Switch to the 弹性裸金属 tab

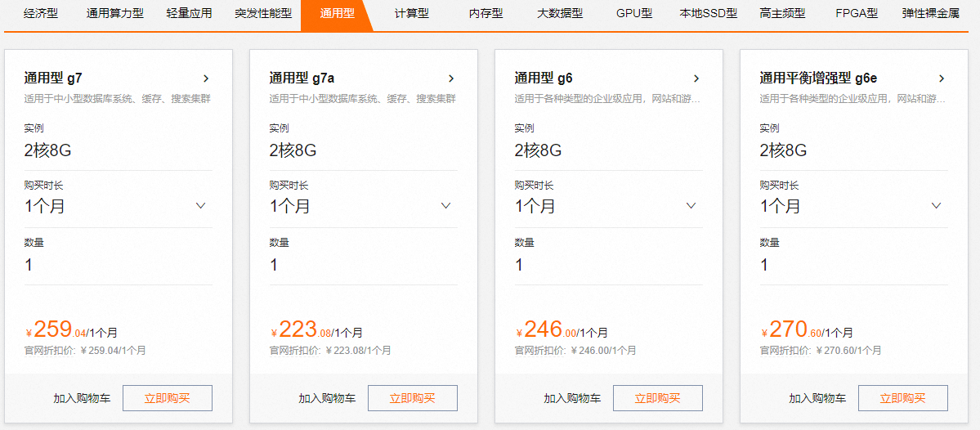(x=931, y=13)
